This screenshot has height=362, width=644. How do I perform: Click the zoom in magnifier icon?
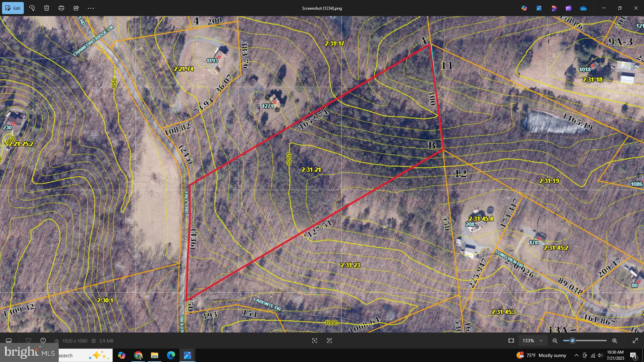tap(614, 341)
